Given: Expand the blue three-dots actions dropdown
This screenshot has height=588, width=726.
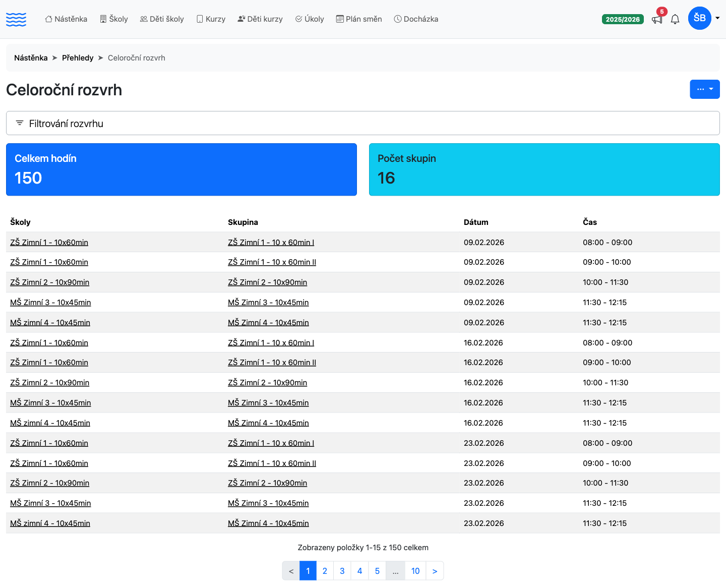Looking at the screenshot, I should point(705,89).
